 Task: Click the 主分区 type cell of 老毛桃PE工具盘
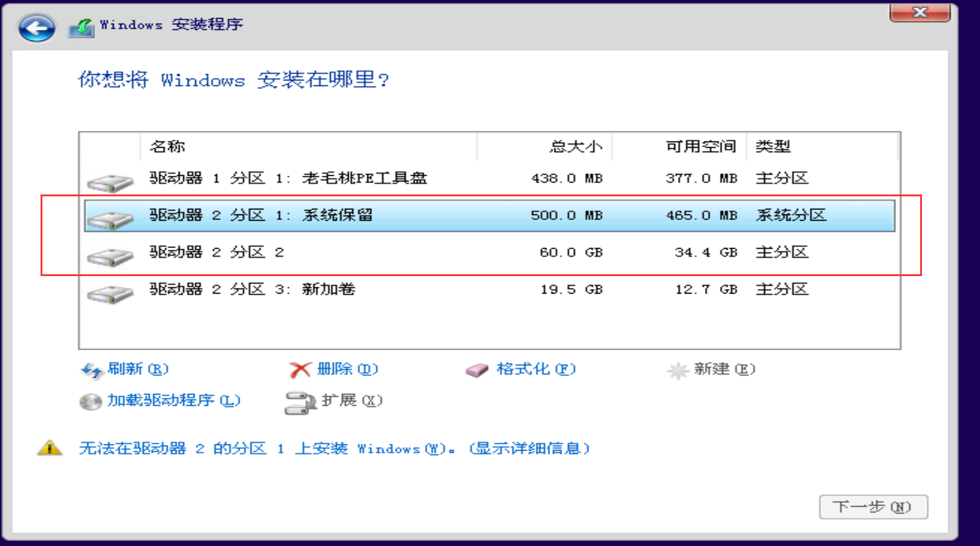(782, 179)
